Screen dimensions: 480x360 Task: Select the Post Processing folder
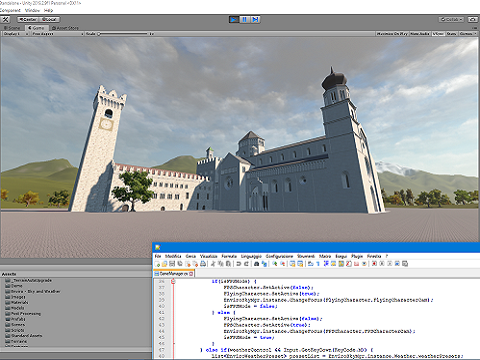tap(23, 314)
